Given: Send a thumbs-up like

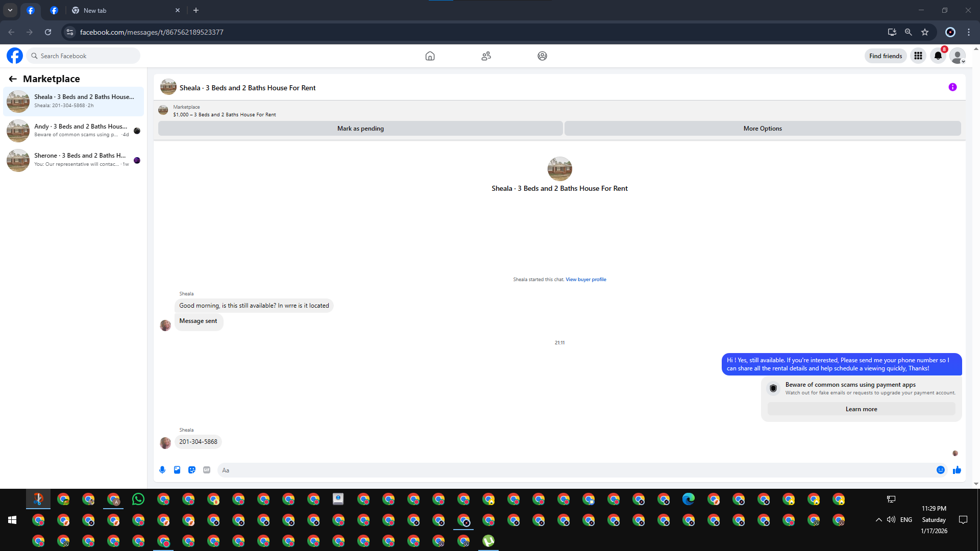Looking at the screenshot, I should pos(957,470).
